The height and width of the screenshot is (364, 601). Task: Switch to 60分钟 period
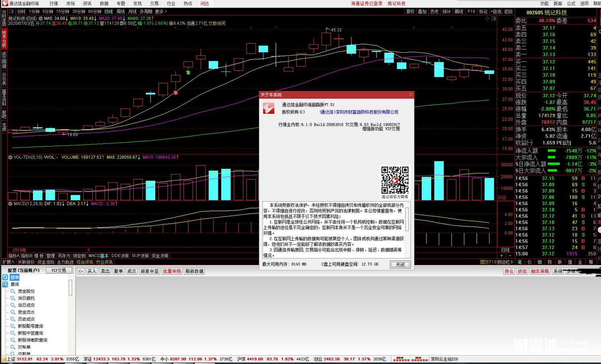95,12
